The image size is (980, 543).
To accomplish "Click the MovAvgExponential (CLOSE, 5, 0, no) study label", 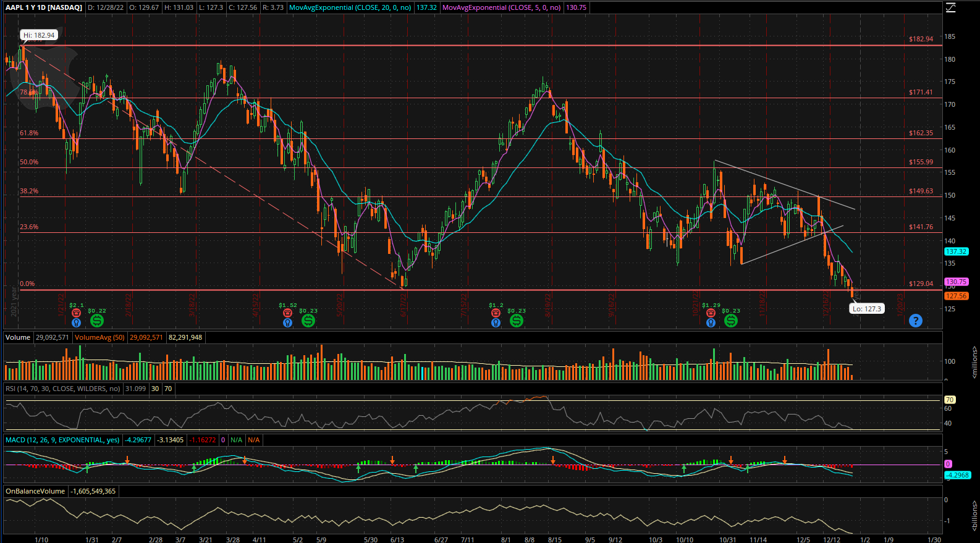I will (x=502, y=7).
